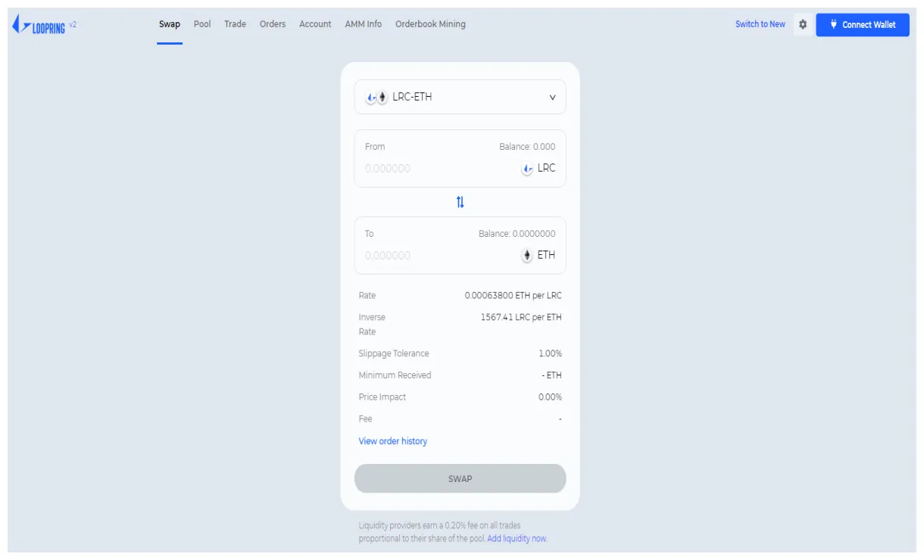Viewport: 924px width, 560px height.
Task: Switch to the Trade tab
Action: pos(235,24)
